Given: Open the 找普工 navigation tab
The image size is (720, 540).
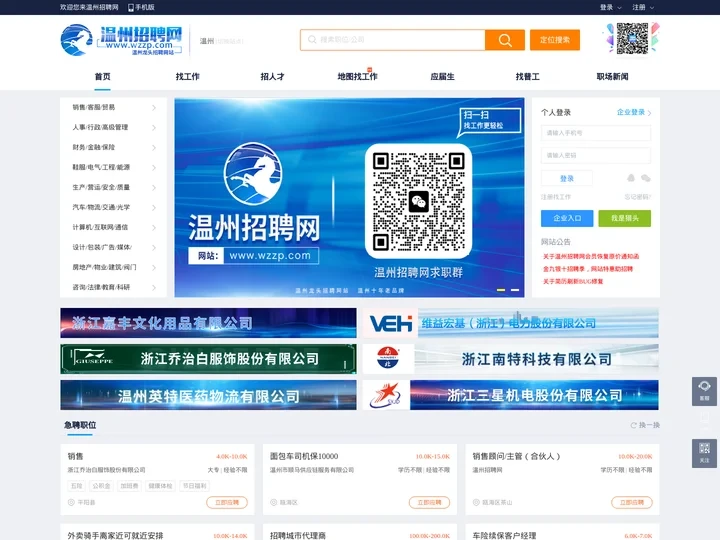Looking at the screenshot, I should pyautogui.click(x=527, y=77).
